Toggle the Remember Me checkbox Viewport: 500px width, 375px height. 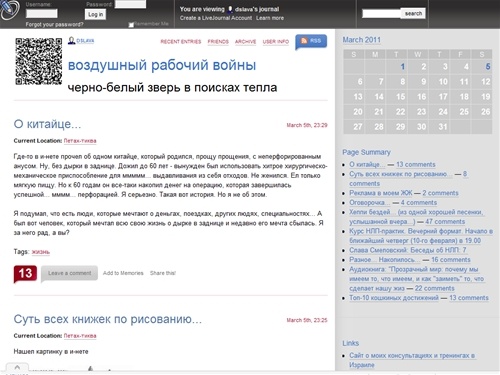coord(131,25)
